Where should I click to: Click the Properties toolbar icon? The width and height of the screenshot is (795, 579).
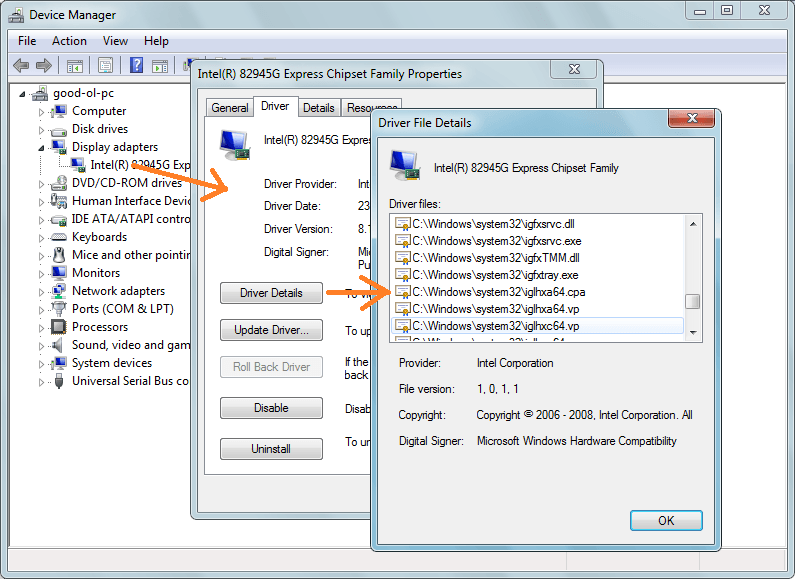pos(105,66)
